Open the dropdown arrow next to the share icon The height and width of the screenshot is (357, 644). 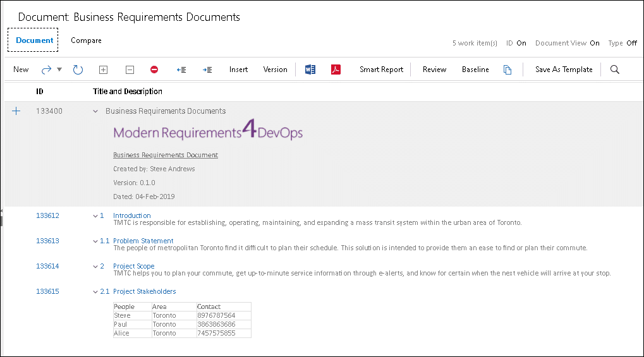[59, 70]
